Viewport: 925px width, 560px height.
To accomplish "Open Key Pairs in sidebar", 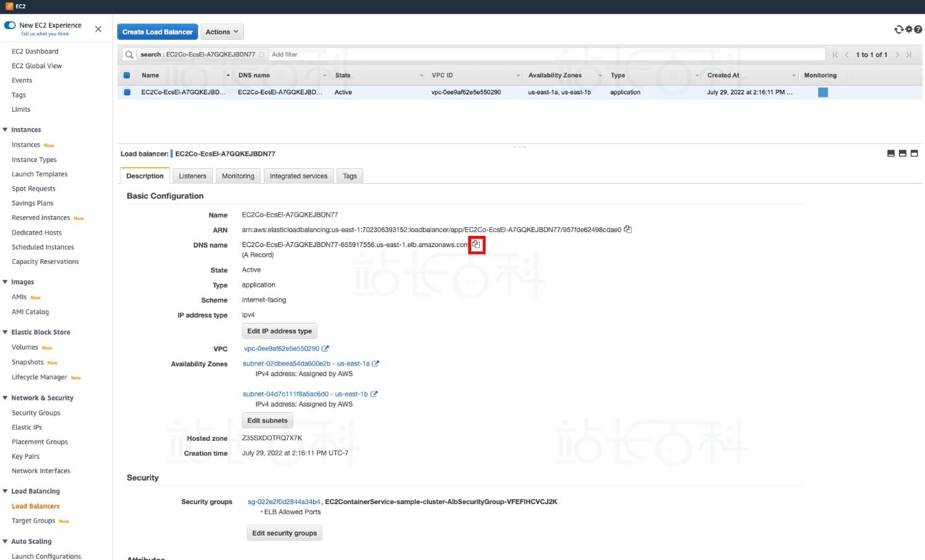I will pyautogui.click(x=25, y=456).
